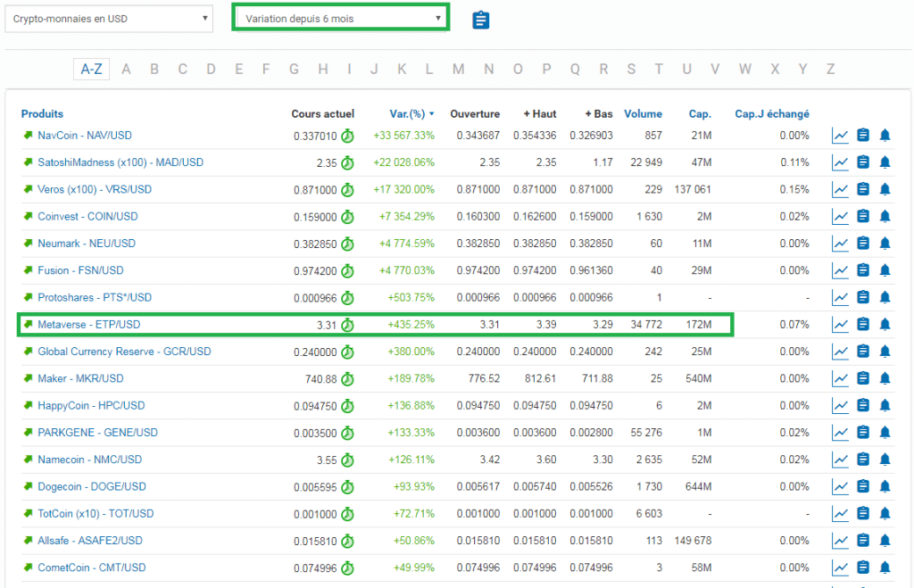Open the CometCoin - CMT/USD link
The image size is (914, 588).
coord(92,567)
